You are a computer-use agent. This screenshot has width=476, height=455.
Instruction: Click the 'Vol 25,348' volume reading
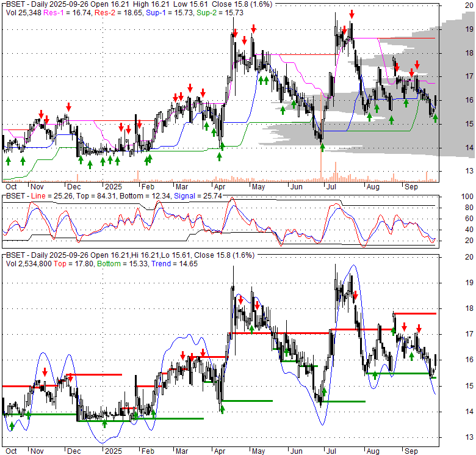(24, 13)
